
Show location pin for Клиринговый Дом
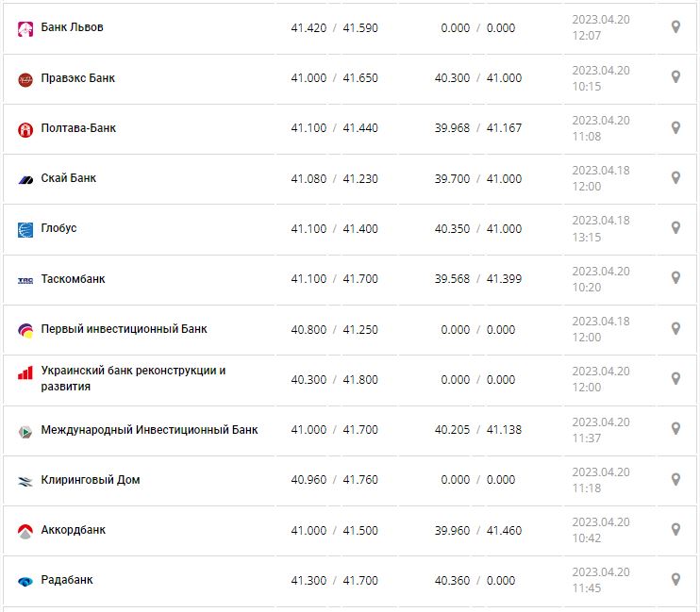point(675,479)
